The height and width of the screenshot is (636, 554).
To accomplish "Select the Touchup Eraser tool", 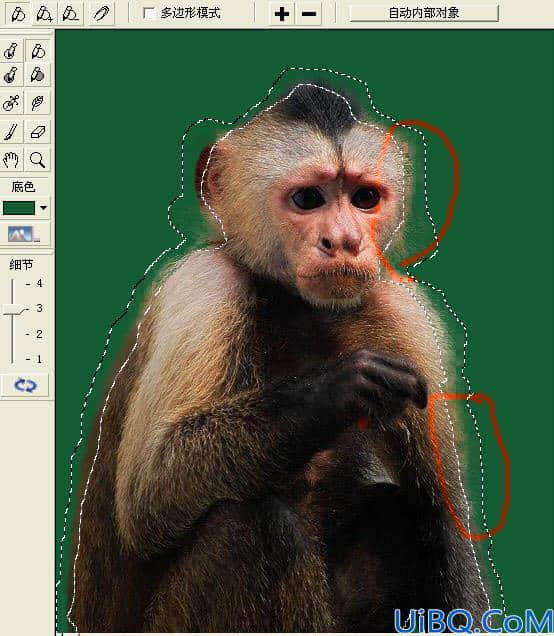I will (x=38, y=132).
